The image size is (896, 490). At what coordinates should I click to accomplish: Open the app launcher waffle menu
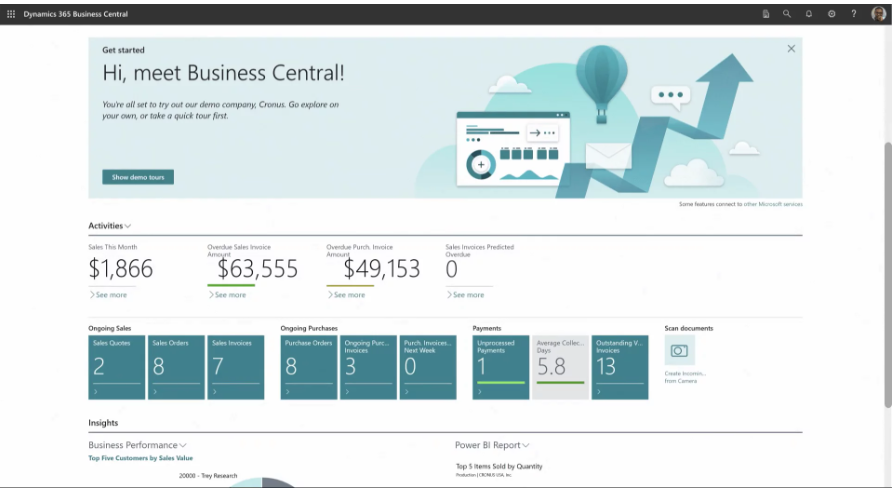click(x=11, y=14)
